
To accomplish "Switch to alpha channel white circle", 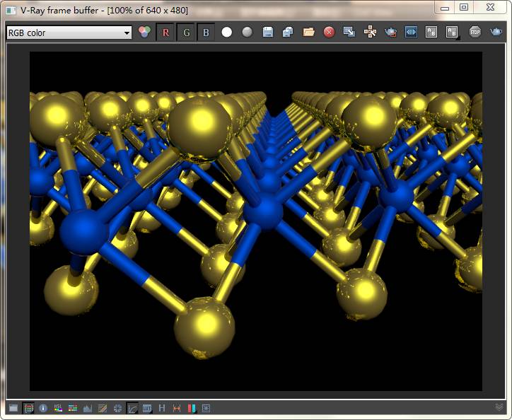I will click(226, 33).
